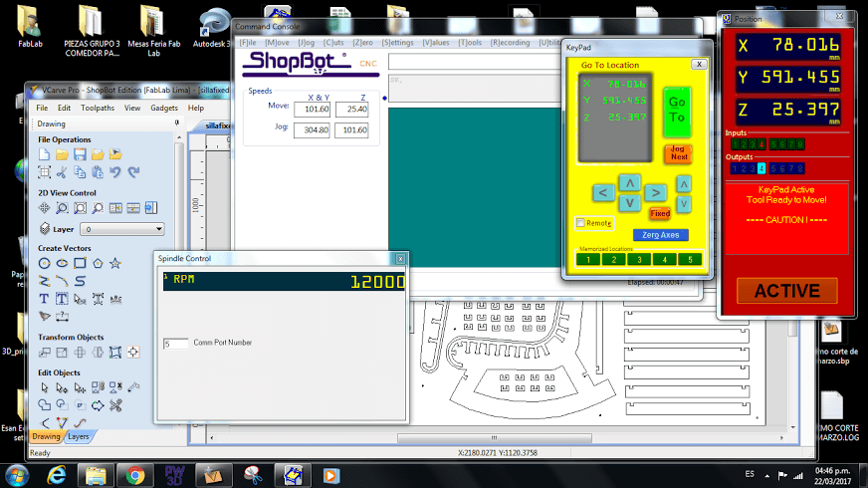Select the Draw Circle tool

tap(44, 263)
